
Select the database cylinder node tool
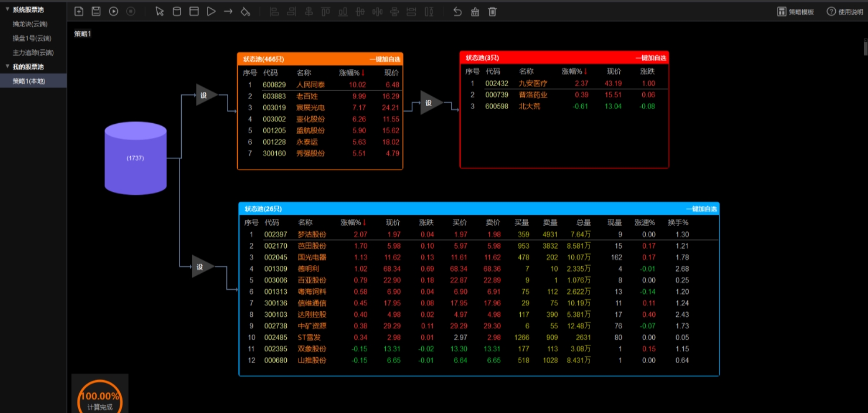point(177,12)
